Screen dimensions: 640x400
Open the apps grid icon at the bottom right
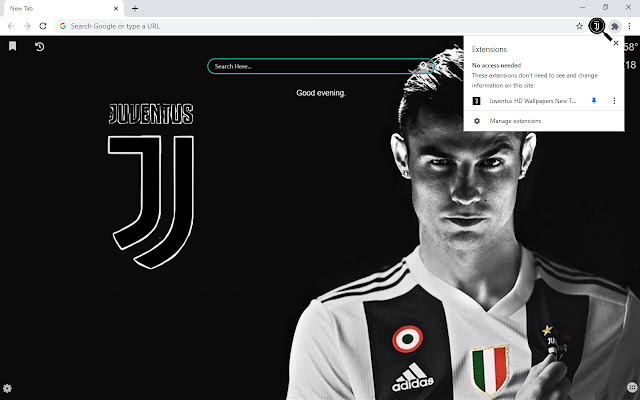(632, 387)
